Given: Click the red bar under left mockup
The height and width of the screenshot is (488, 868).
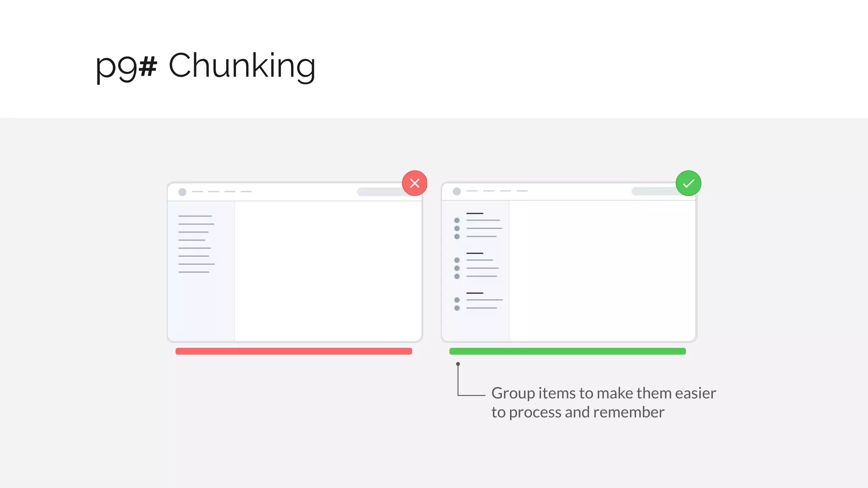Looking at the screenshot, I should click(x=294, y=351).
